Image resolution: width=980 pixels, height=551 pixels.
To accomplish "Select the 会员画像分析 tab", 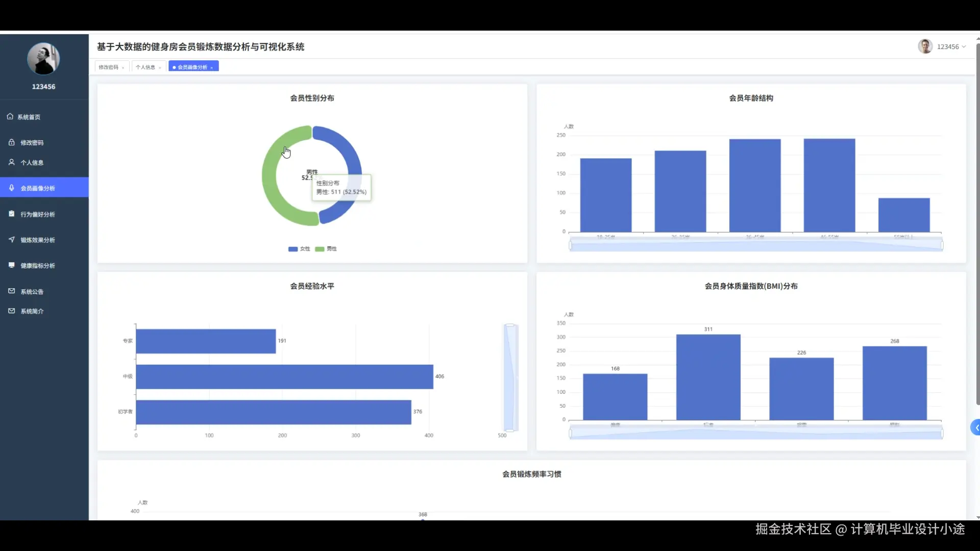I will point(192,67).
